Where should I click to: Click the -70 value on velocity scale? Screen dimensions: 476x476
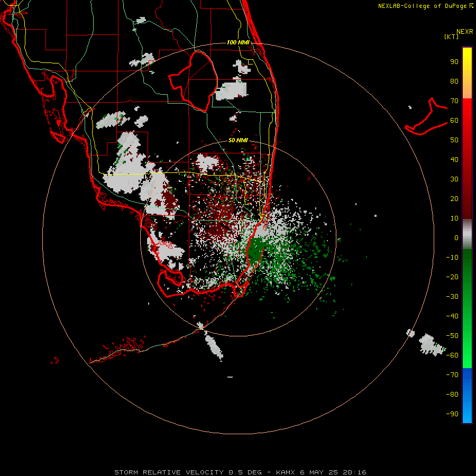pyautogui.click(x=452, y=375)
